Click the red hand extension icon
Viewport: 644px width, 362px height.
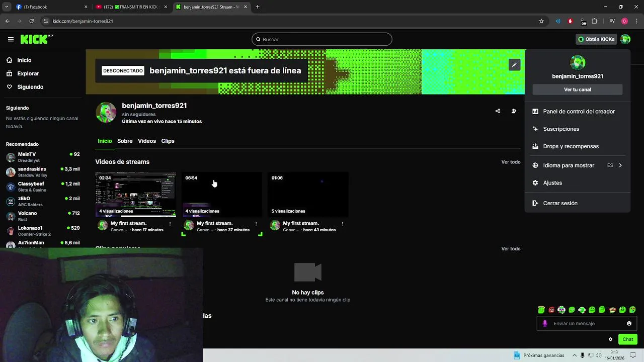[x=570, y=21]
